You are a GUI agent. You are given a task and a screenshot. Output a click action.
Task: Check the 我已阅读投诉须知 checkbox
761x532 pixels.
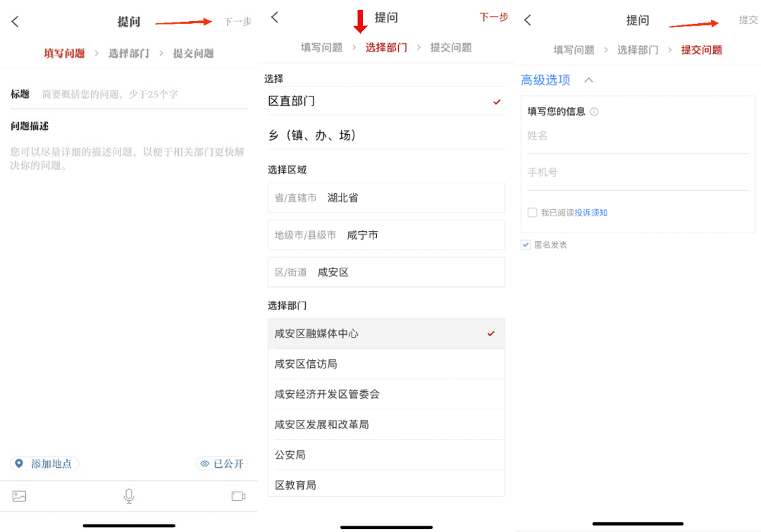pyautogui.click(x=532, y=212)
